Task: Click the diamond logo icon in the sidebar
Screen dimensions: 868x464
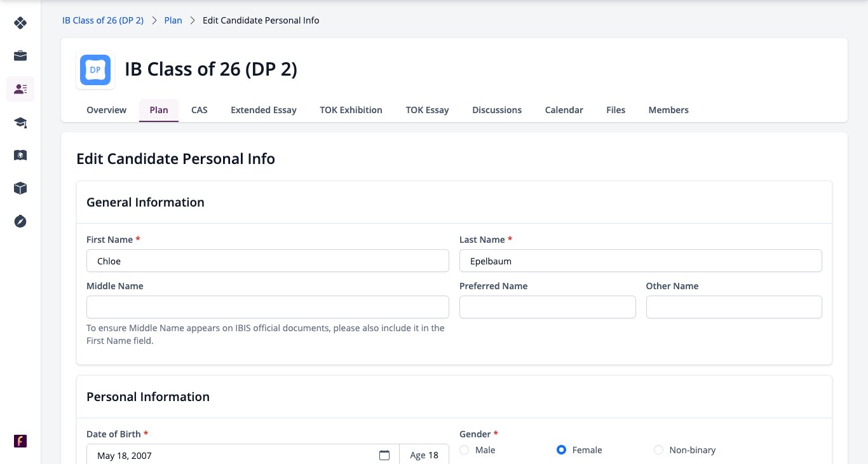Action: pyautogui.click(x=20, y=23)
